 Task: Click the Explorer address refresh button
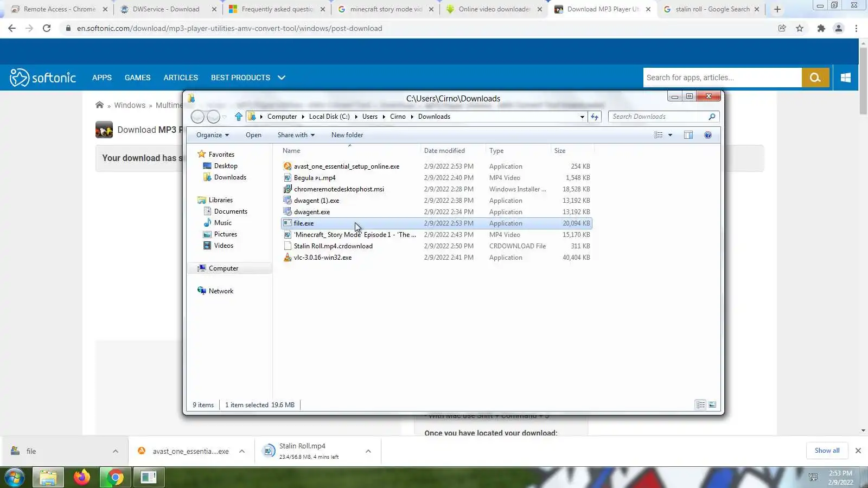point(595,117)
